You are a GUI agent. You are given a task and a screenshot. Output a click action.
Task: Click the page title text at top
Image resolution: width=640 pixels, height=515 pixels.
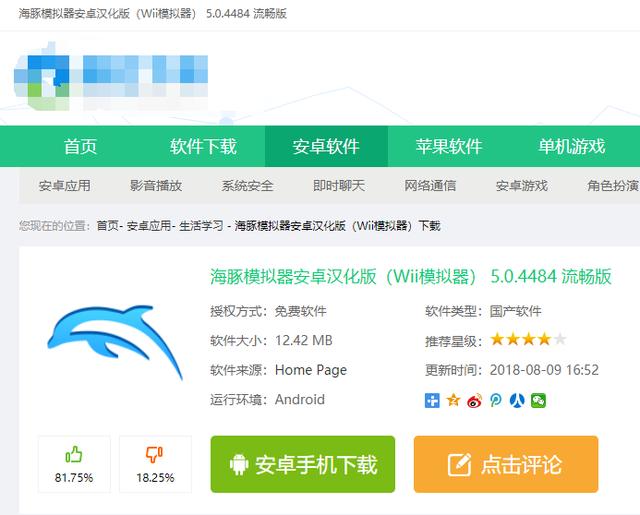pyautogui.click(x=153, y=13)
